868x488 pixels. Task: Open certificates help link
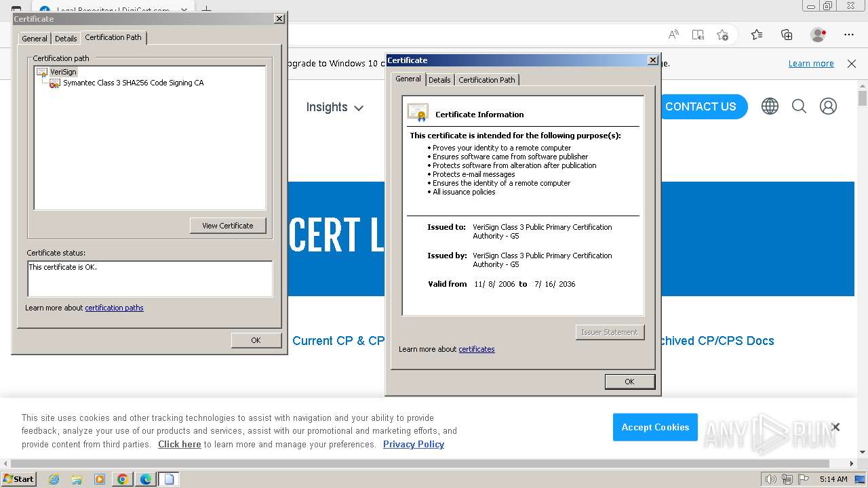pyautogui.click(x=477, y=349)
